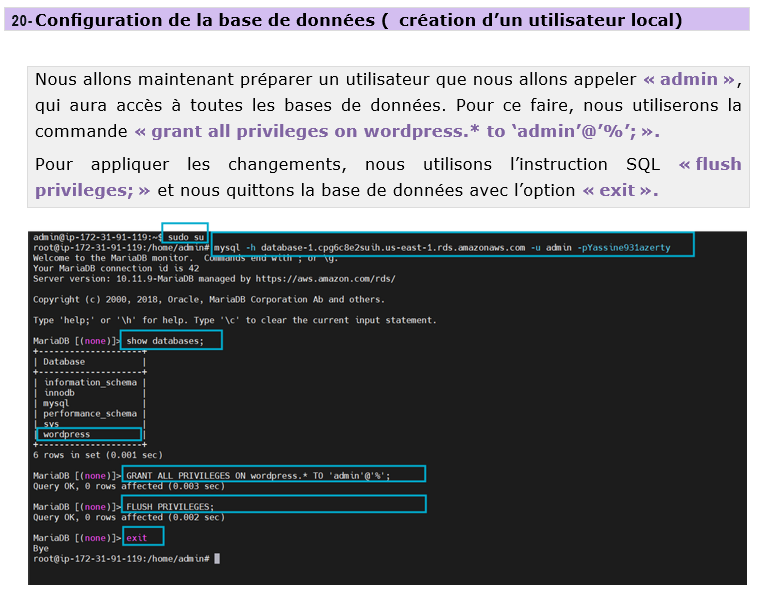Click the "information_schema" database row

coord(90,383)
